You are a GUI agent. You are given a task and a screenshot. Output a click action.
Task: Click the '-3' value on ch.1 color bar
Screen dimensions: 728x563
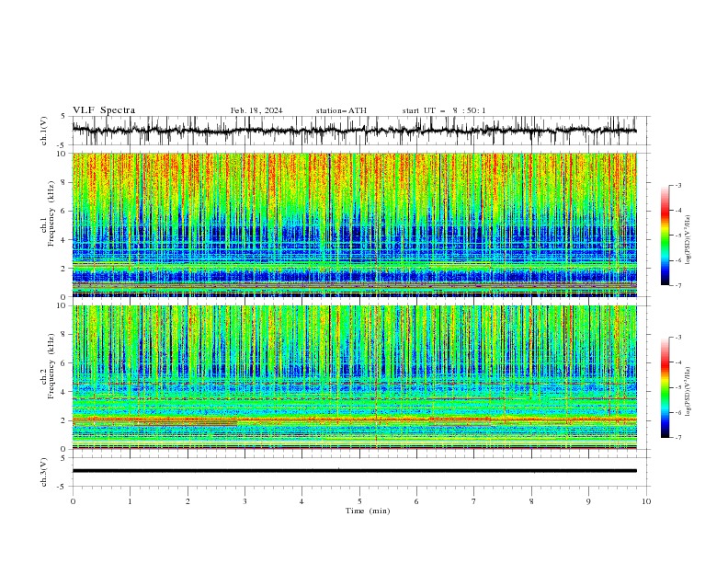677,185
